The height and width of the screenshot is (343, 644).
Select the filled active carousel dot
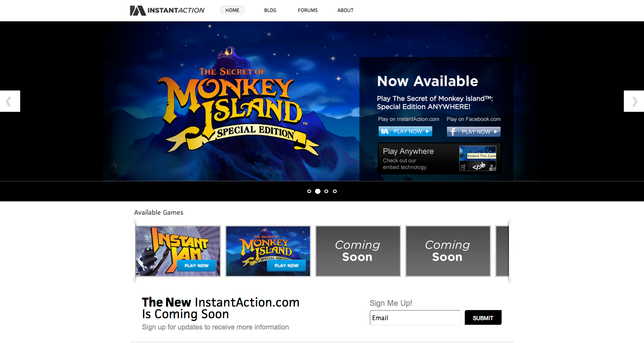click(x=318, y=191)
